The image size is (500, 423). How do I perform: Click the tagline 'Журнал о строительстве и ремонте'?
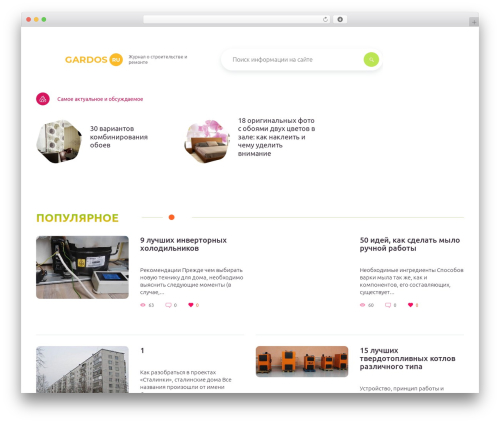(x=158, y=60)
